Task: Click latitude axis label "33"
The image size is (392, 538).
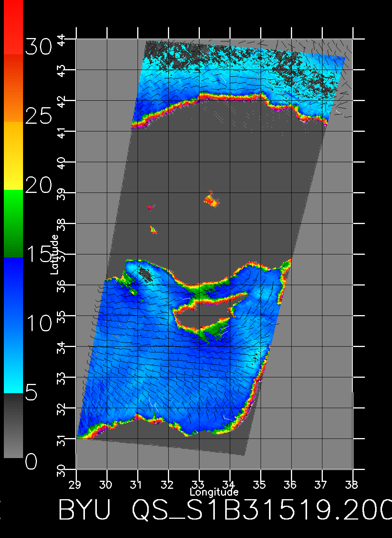Action: pos(61,378)
